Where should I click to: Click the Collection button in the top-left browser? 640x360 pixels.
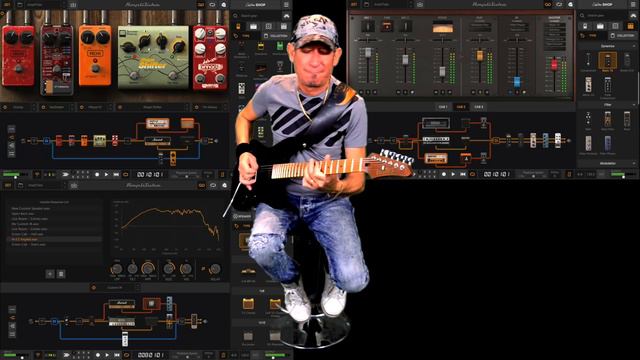click(276, 36)
